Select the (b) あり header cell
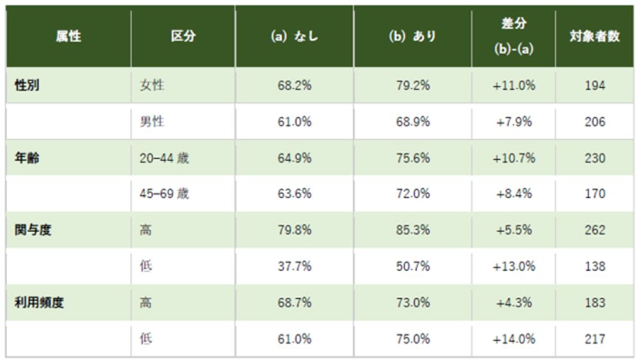Image resolution: width=640 pixels, height=364 pixels. [x=412, y=37]
